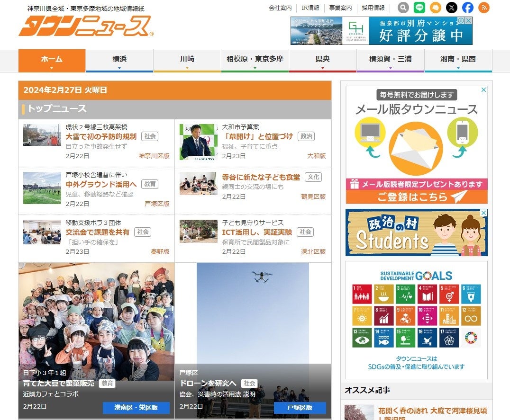Open the Facebook icon
The image size is (510, 420).
click(468, 8)
